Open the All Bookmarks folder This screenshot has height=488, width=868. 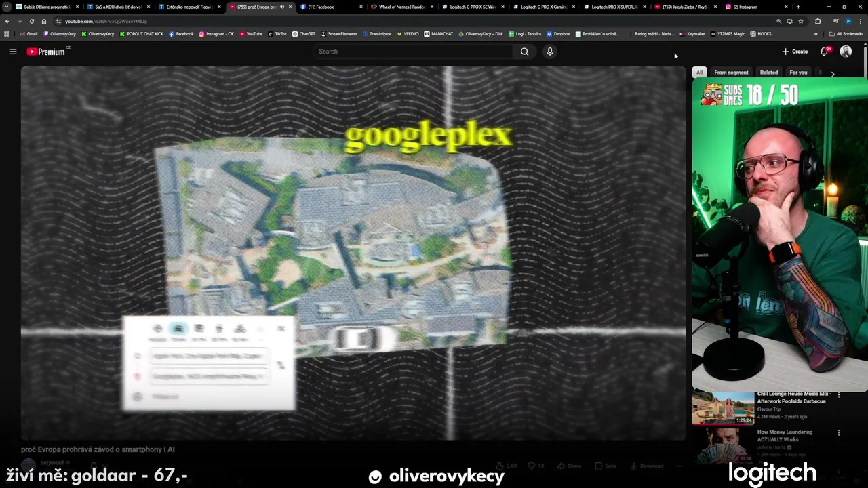(x=846, y=34)
